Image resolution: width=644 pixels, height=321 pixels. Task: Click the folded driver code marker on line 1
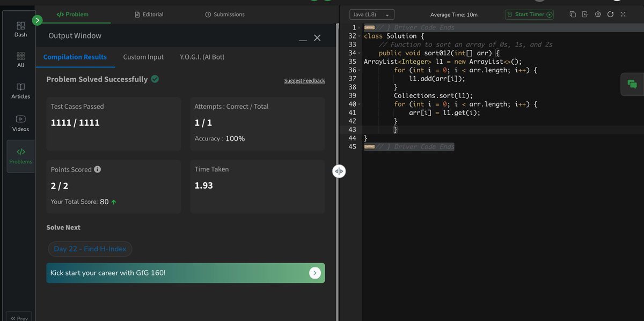[369, 27]
